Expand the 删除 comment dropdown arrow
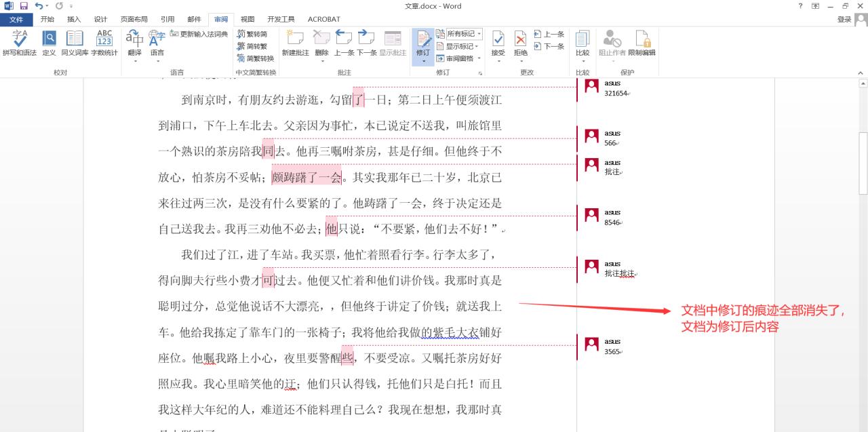The width and height of the screenshot is (868, 432). 321,60
